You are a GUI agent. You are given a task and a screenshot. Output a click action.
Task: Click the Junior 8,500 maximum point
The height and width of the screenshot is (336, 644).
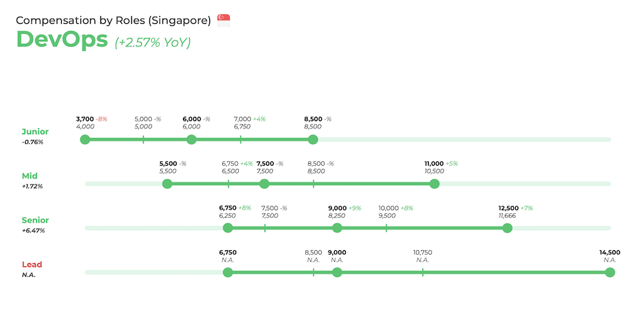pyautogui.click(x=313, y=139)
